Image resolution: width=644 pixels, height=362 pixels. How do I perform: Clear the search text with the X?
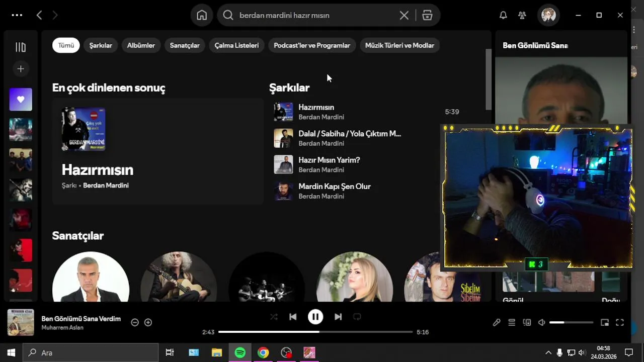404,15
